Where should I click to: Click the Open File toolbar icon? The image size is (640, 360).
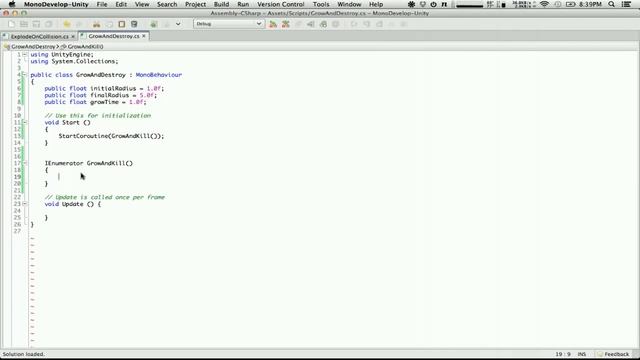tap(24, 24)
